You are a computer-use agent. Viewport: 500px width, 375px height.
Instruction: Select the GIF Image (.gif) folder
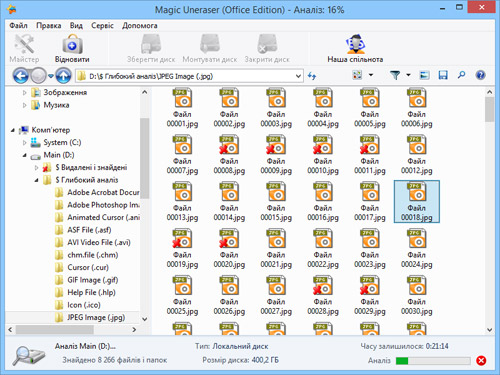tap(92, 280)
